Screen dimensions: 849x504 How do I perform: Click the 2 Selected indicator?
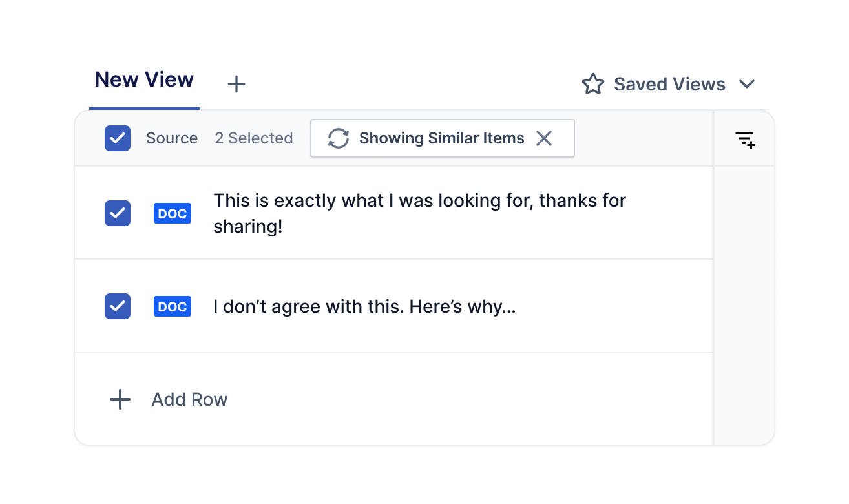pos(254,138)
